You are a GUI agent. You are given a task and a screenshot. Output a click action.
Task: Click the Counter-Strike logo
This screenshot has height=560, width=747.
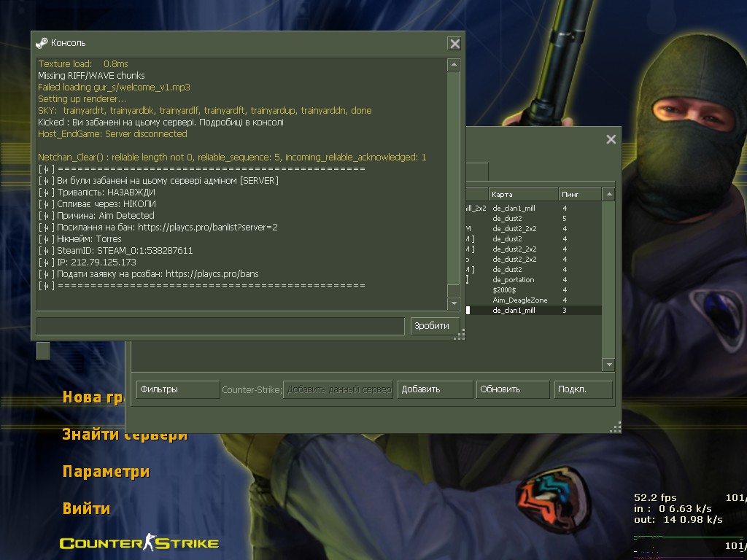pos(139,542)
